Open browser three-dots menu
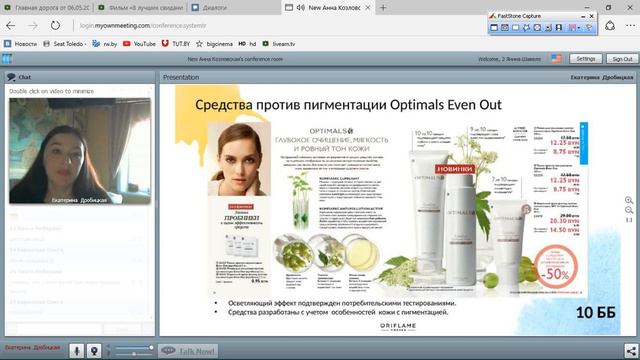Screen dimensions: 640x360 630,25
